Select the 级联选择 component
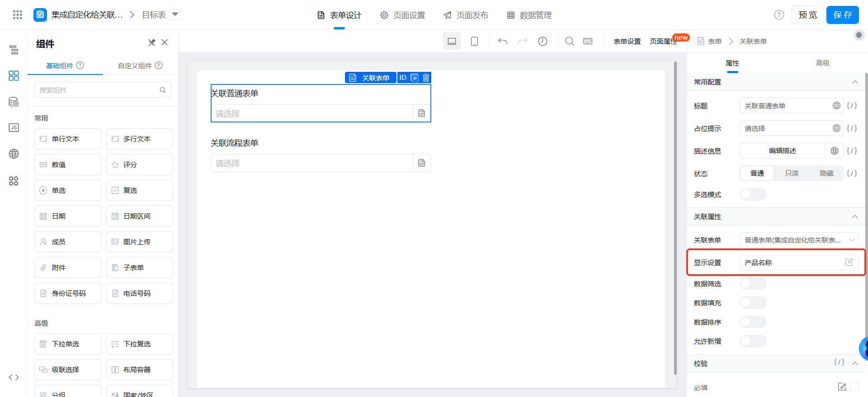 (68, 369)
